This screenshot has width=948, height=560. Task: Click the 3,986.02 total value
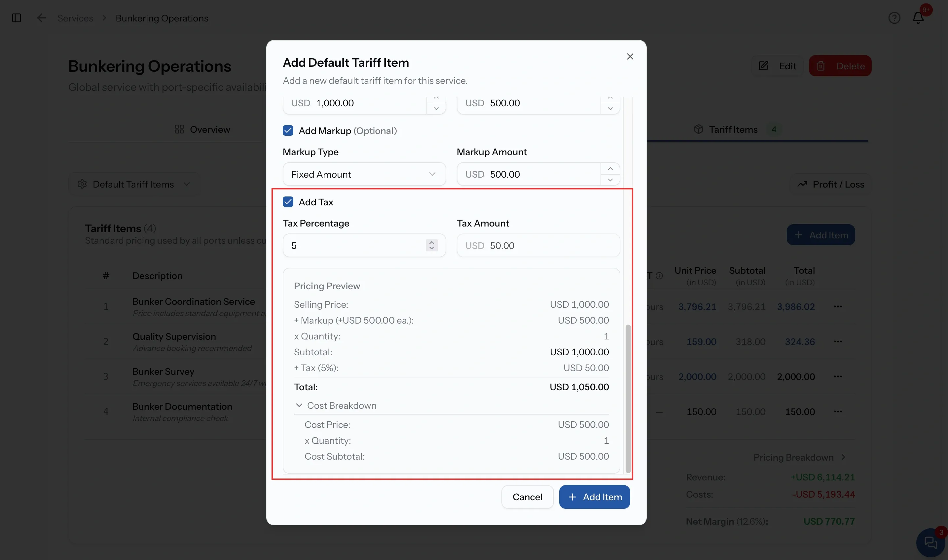(795, 307)
